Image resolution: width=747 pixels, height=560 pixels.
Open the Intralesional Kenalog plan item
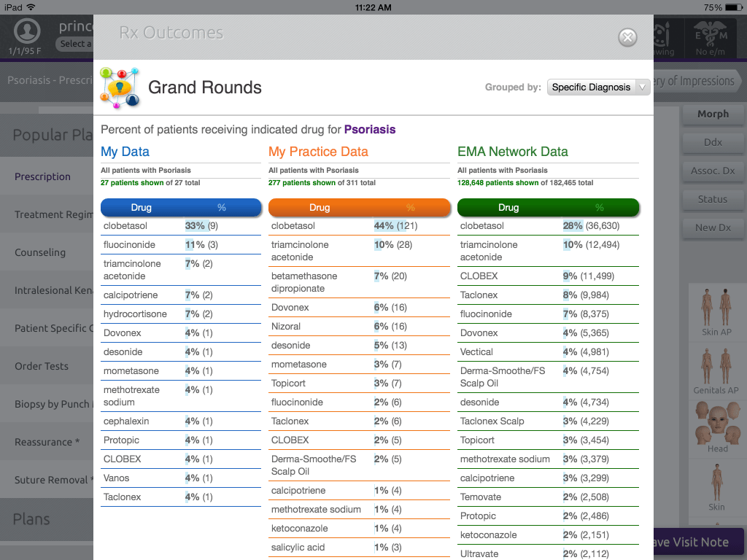coord(47,290)
